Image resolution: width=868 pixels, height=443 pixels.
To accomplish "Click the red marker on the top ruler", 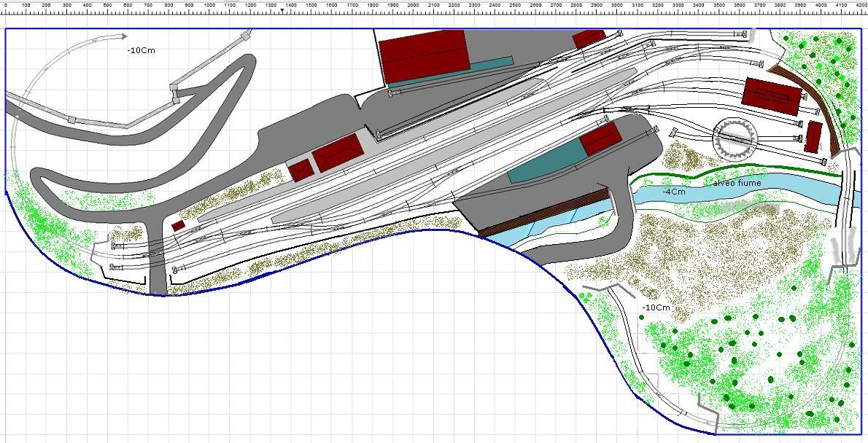I will pos(282,9).
